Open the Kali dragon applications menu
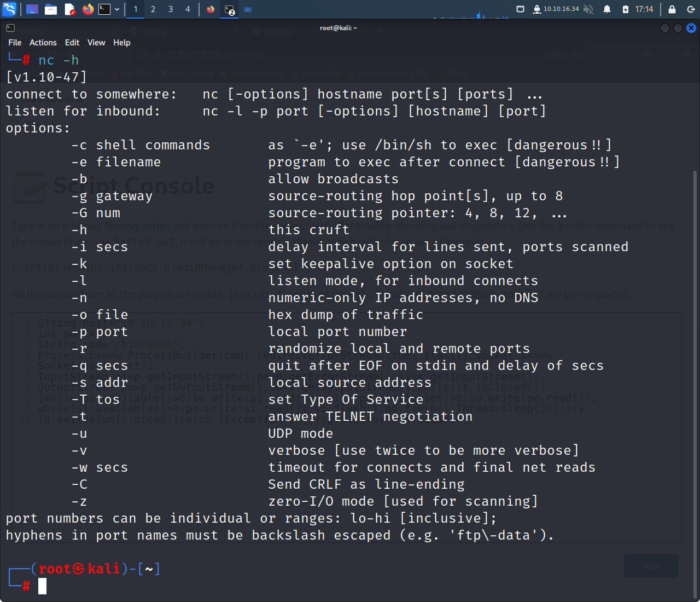The height and width of the screenshot is (602, 700). click(x=9, y=9)
